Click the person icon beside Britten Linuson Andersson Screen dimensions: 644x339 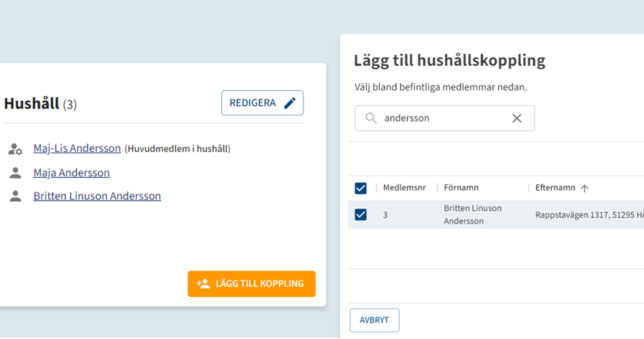16,196
